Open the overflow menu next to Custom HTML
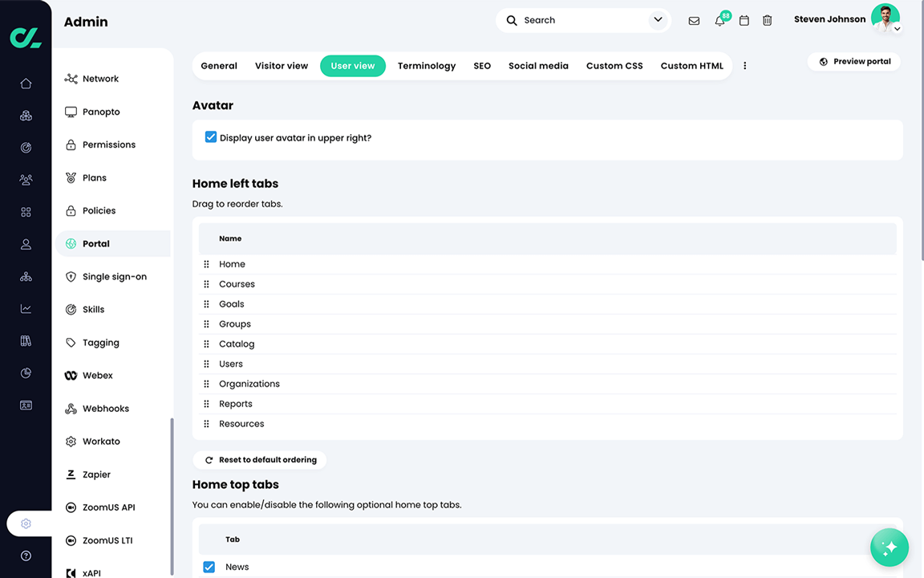Viewport: 924px width, 578px height. point(744,65)
